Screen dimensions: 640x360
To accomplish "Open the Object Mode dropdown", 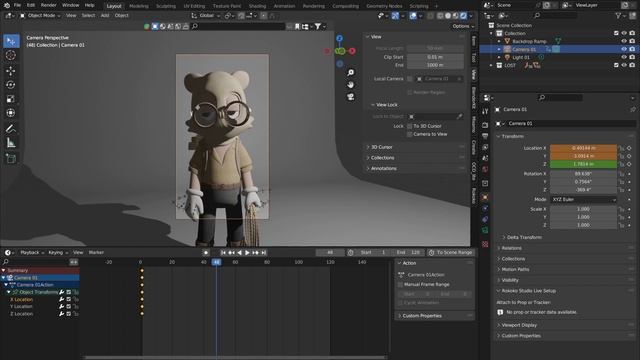I will [40, 16].
